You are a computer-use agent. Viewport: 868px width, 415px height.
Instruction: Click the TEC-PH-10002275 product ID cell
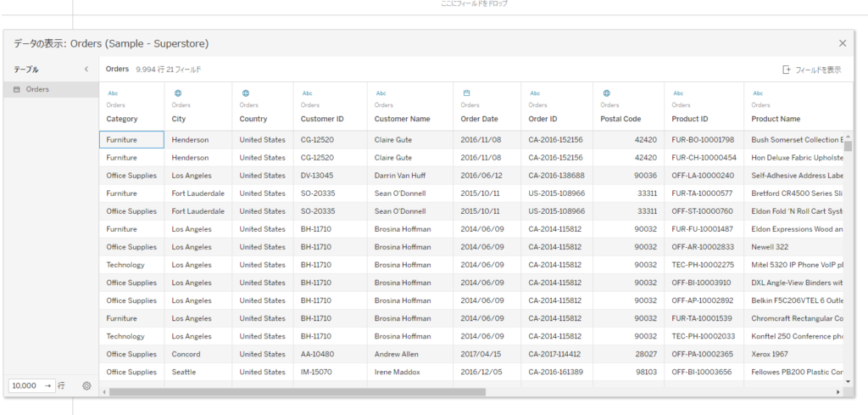coord(704,265)
